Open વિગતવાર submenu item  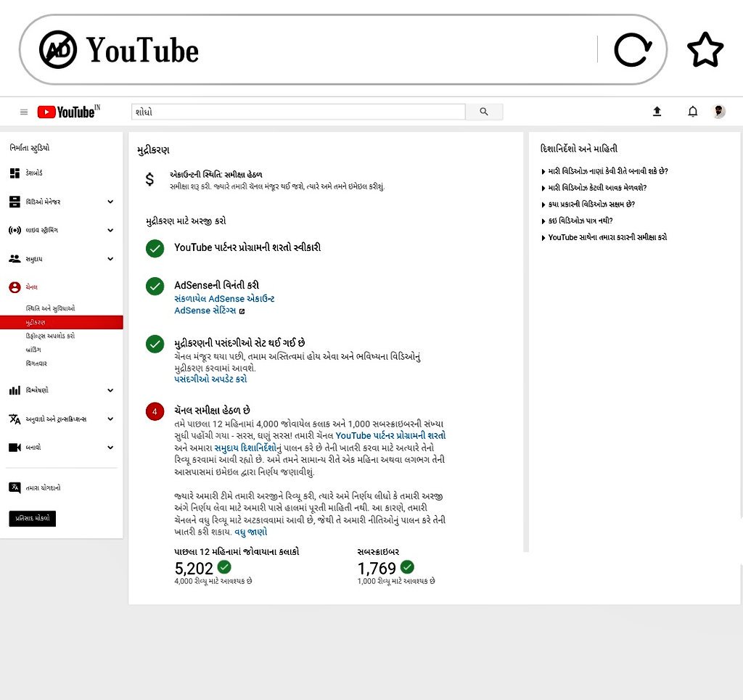click(36, 363)
